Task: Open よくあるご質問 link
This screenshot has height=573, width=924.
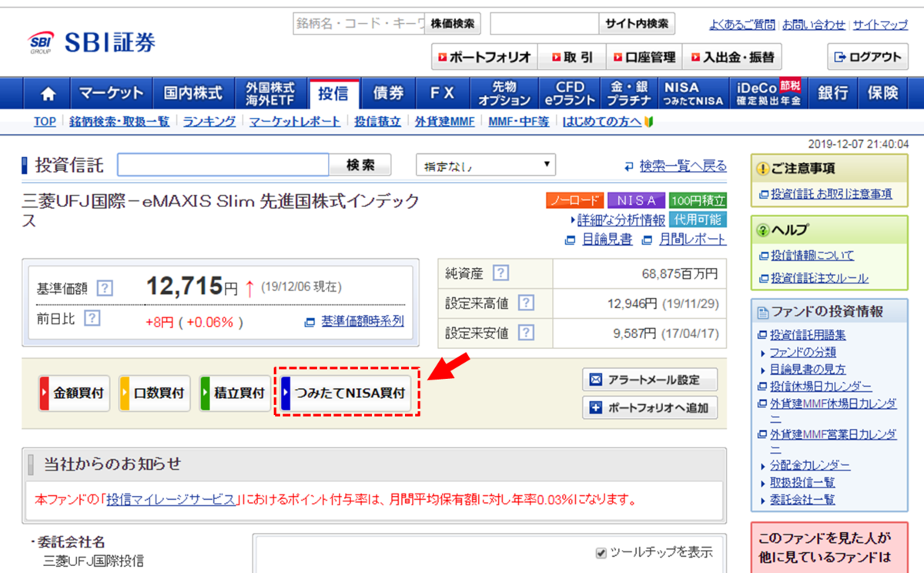Action: click(x=742, y=25)
